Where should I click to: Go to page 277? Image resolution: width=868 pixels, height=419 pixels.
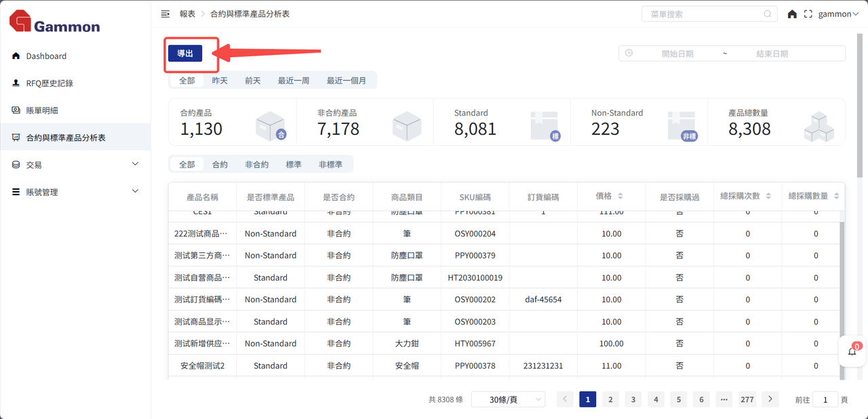pos(747,400)
